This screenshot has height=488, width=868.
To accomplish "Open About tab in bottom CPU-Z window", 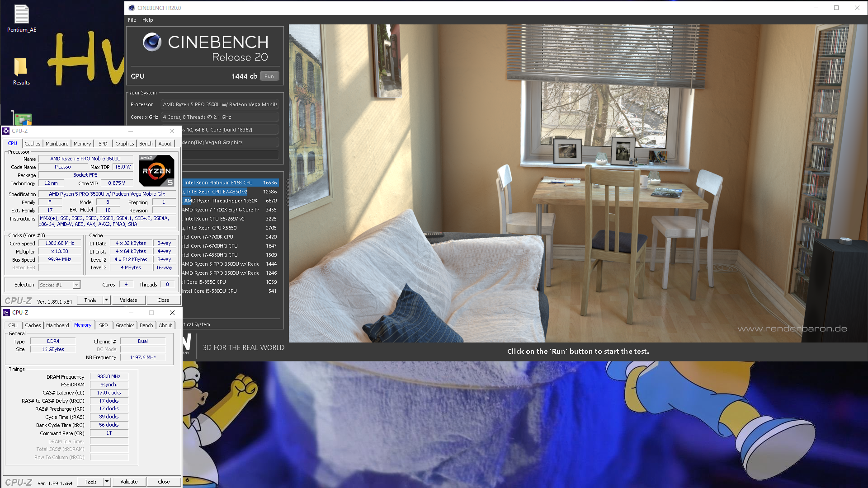I will point(165,325).
